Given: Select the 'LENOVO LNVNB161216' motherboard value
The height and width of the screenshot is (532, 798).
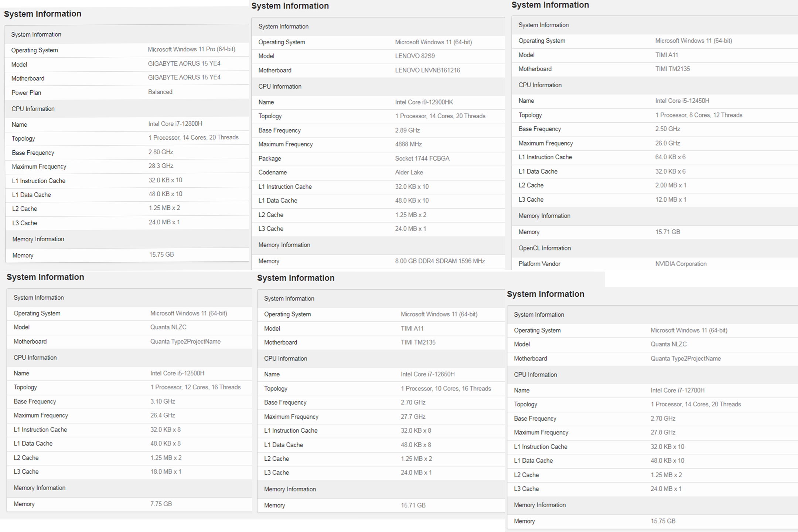Looking at the screenshot, I should pyautogui.click(x=427, y=70).
